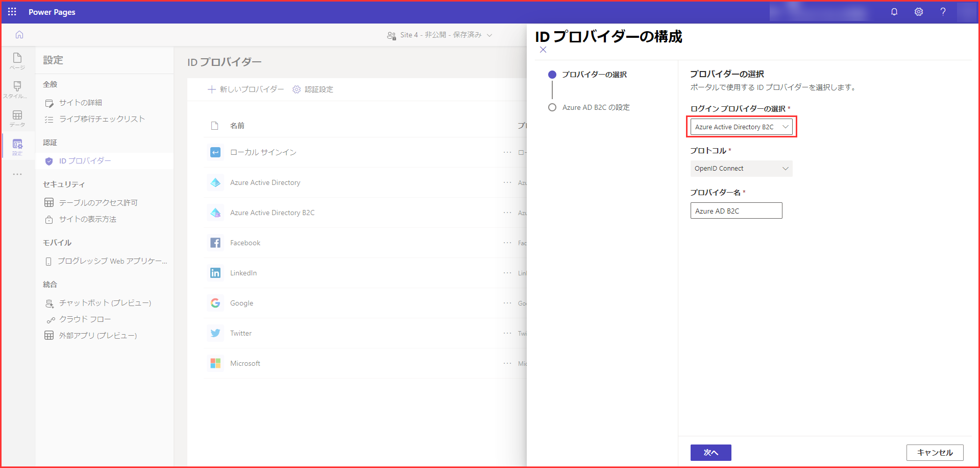The width and height of the screenshot is (980, 468).
Task: Open more options for Google row
Action: point(507,303)
